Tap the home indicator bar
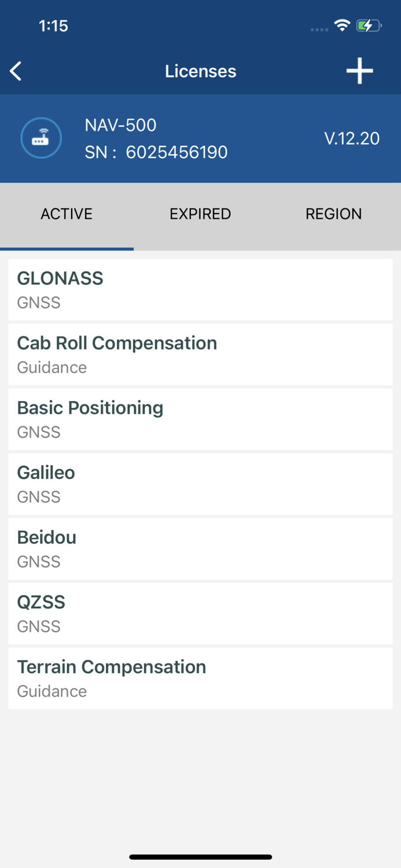The height and width of the screenshot is (868, 401). click(200, 857)
